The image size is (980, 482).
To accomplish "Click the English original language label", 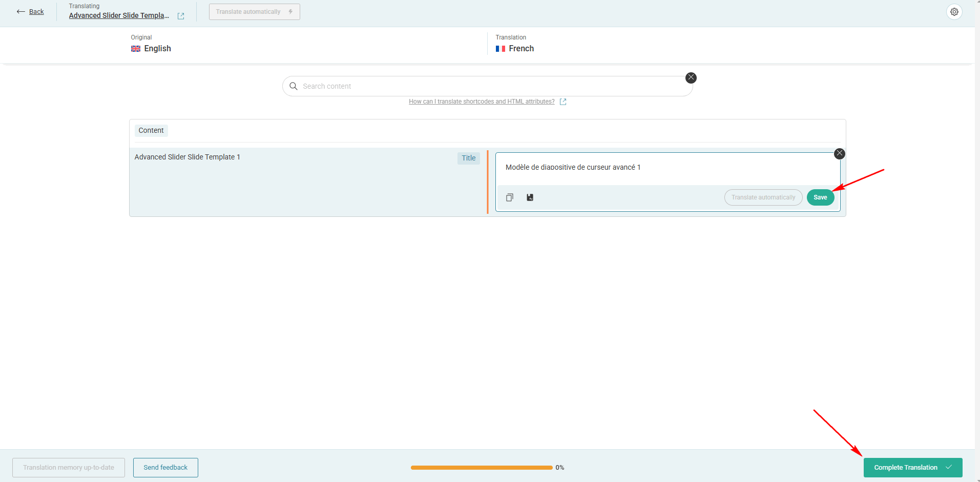I will (158, 49).
